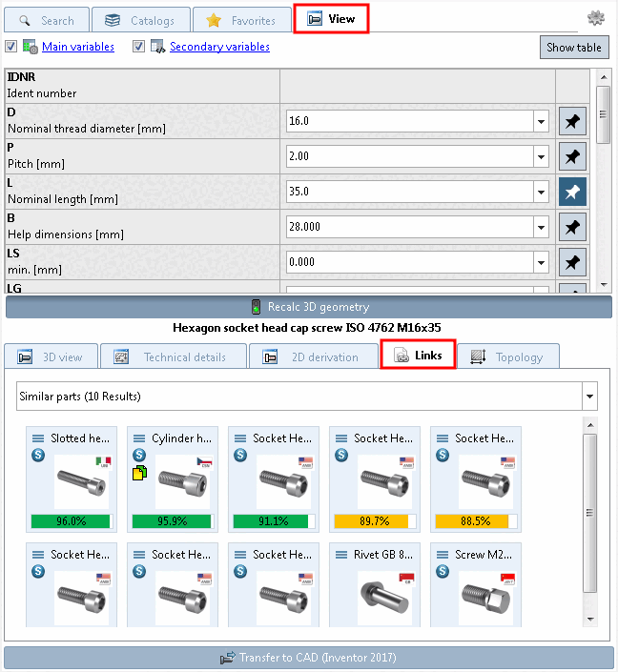Pin the Nominal thread diameter value
The height and width of the screenshot is (672, 618).
tap(572, 121)
